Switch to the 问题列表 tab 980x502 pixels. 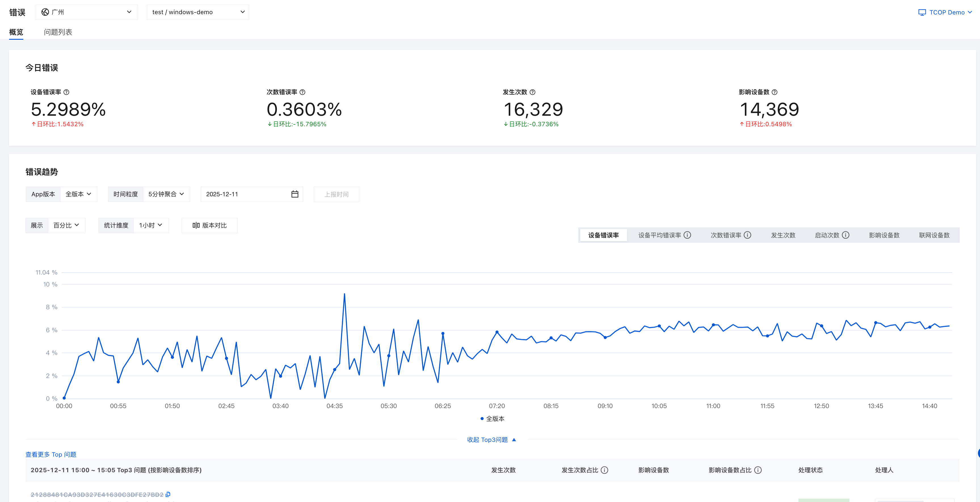58,32
